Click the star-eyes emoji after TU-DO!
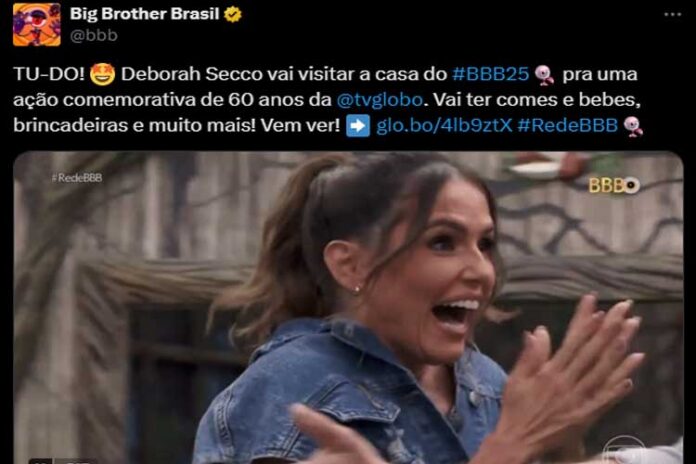696x464 pixels. point(102,74)
